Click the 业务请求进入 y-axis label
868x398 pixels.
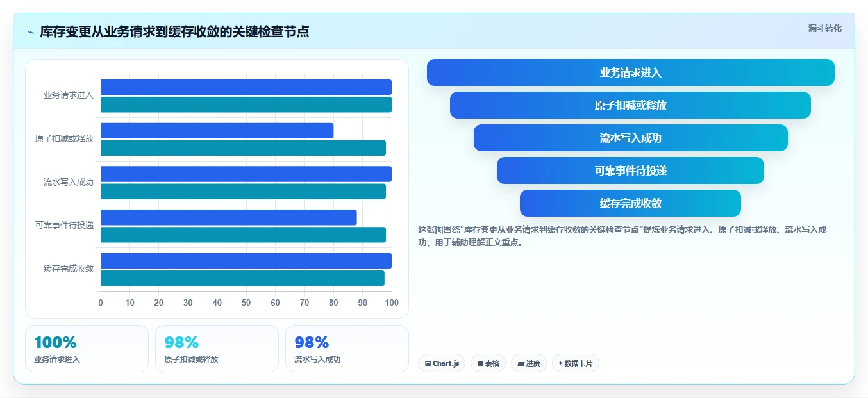[x=69, y=95]
